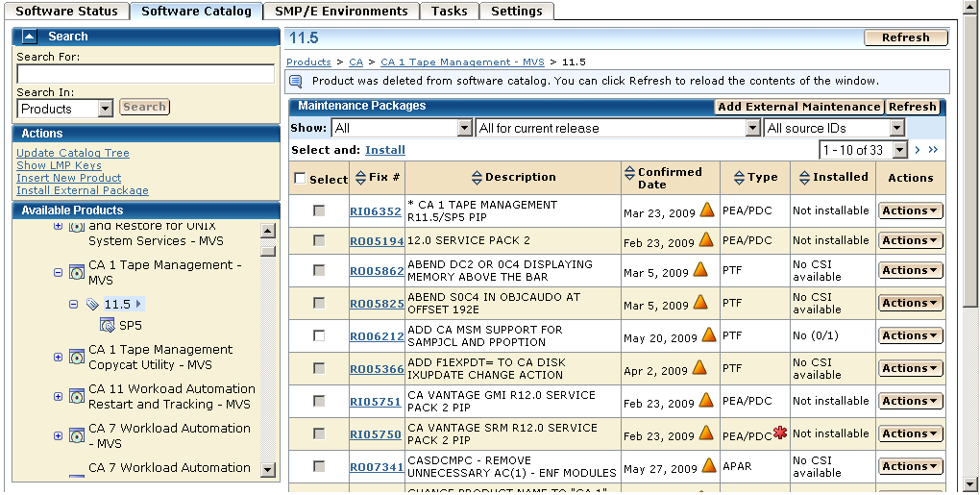The image size is (980, 495).
Task: Sort table by Type arrows
Action: click(740, 178)
